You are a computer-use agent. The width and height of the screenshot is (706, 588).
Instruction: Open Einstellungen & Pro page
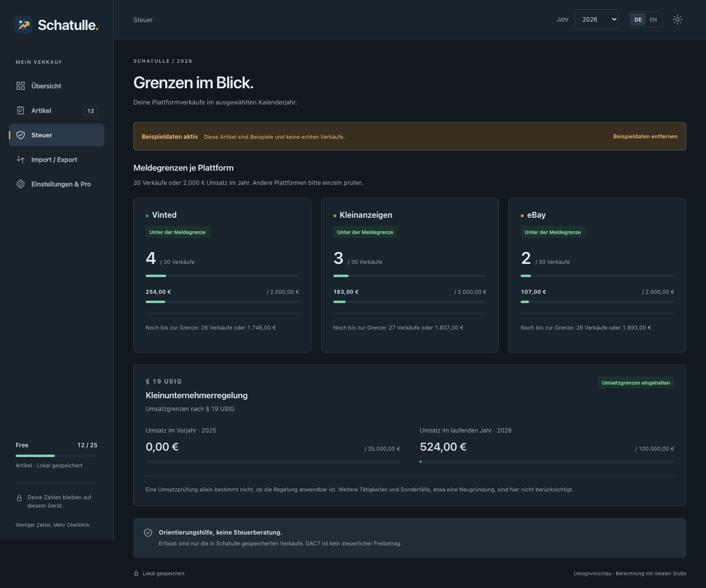[x=56, y=184]
